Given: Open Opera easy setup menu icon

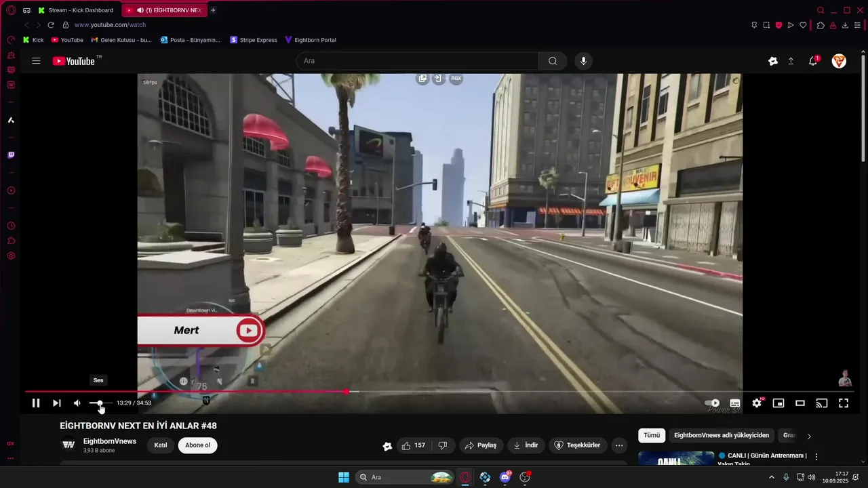Looking at the screenshot, I should [858, 25].
